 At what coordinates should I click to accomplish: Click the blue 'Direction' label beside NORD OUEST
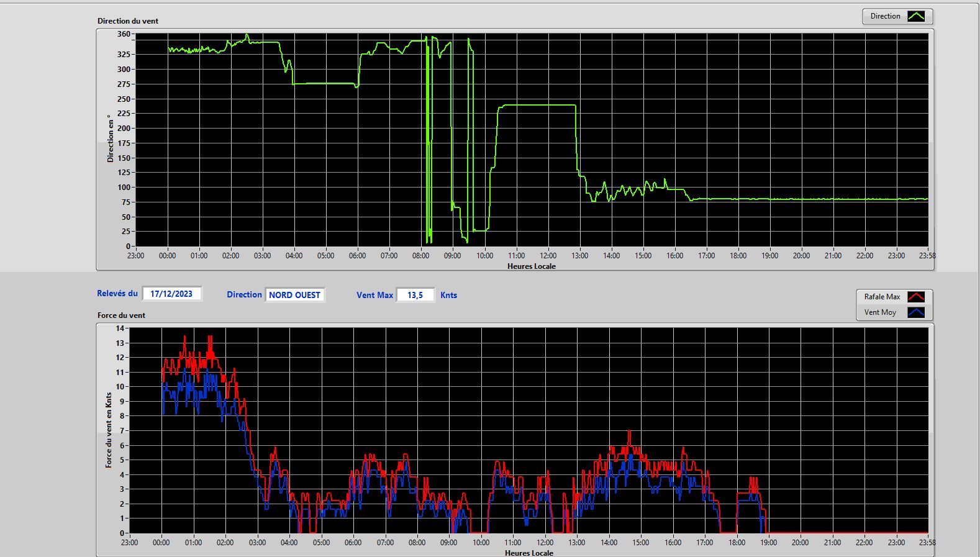tap(244, 294)
